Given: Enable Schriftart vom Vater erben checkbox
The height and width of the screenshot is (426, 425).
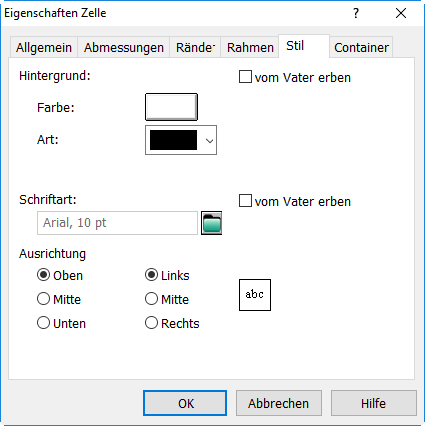Looking at the screenshot, I should 245,201.
